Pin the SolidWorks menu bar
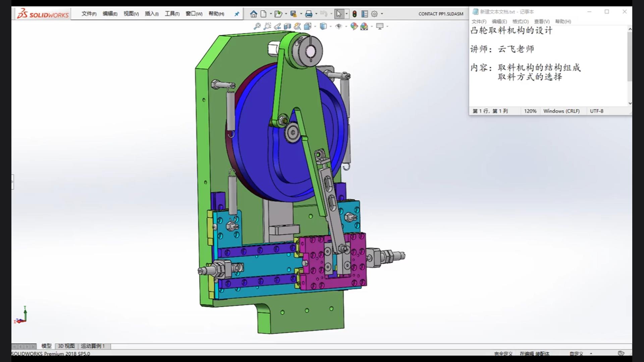644x362 pixels. pos(237,14)
